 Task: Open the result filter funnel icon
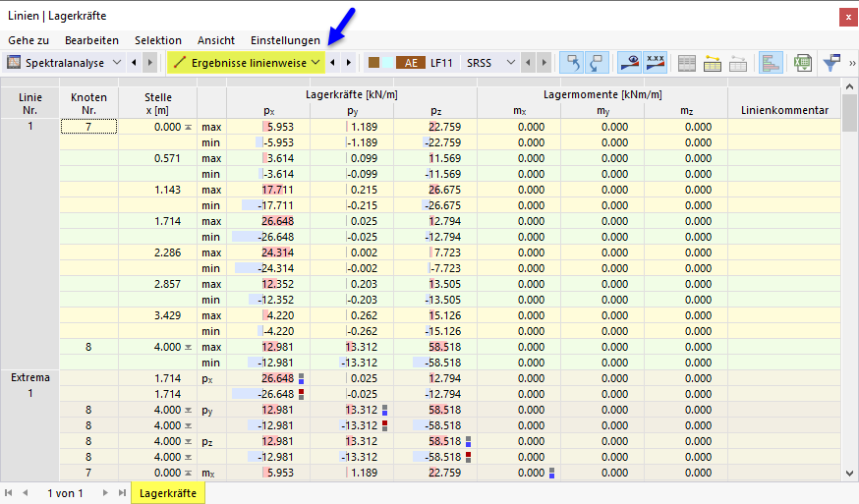tap(831, 63)
